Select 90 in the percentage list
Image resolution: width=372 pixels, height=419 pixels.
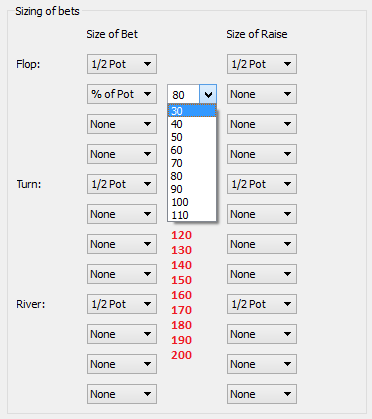point(192,189)
